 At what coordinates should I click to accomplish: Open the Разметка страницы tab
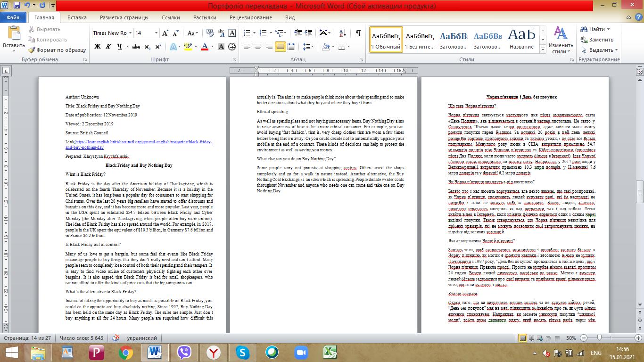tap(124, 17)
